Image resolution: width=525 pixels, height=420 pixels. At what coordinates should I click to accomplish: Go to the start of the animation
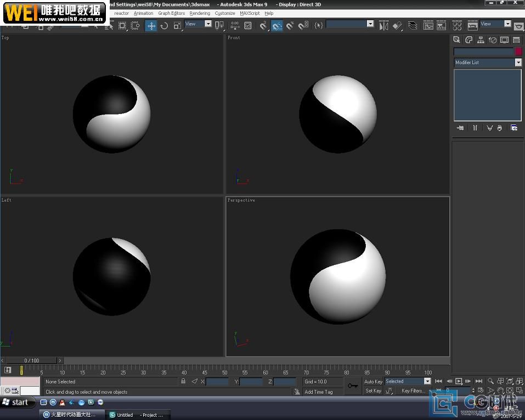(x=438, y=381)
